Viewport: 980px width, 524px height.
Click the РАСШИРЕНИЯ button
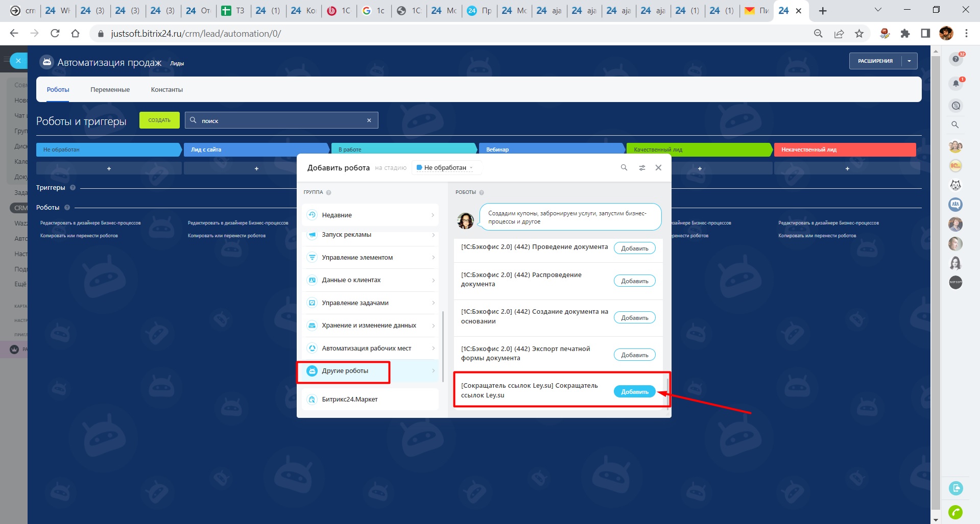875,61
